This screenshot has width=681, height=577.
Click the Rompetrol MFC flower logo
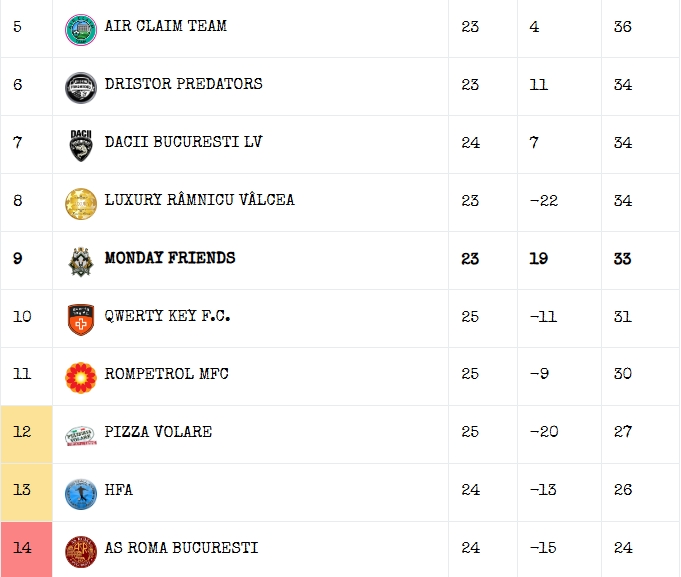click(81, 377)
